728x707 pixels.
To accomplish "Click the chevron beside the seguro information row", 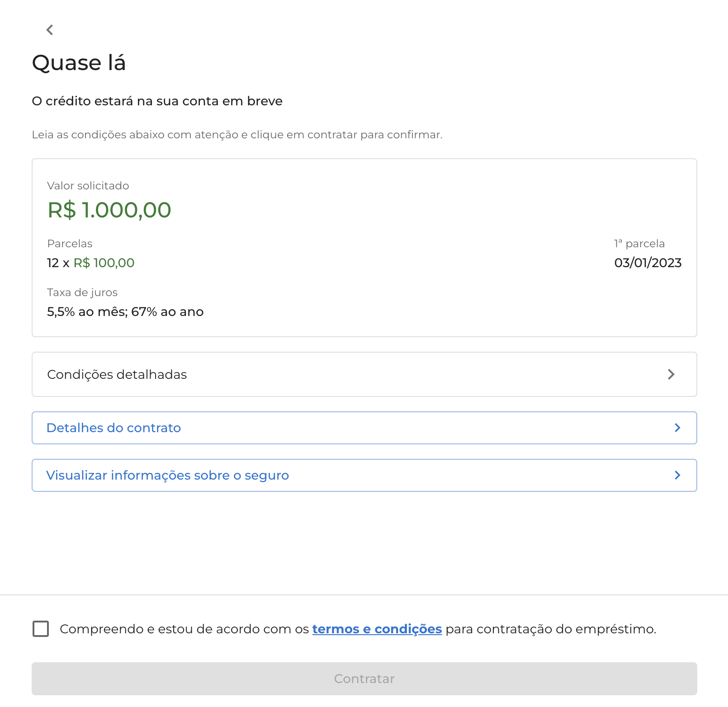I will 677,475.
